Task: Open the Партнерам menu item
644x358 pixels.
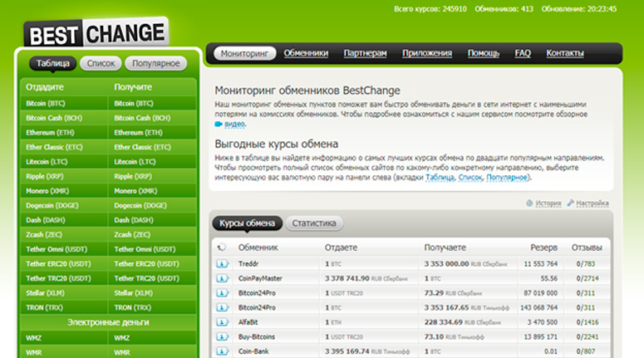Action: pos(365,53)
